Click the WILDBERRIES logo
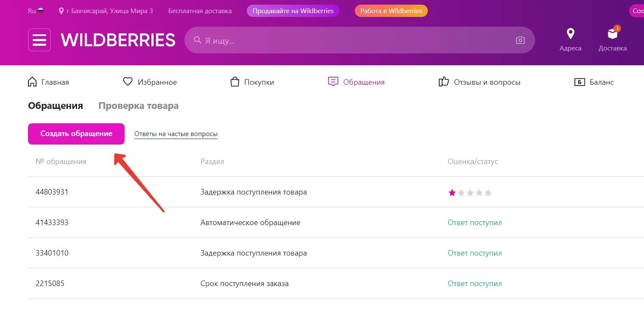The image size is (644, 317). coord(118,40)
